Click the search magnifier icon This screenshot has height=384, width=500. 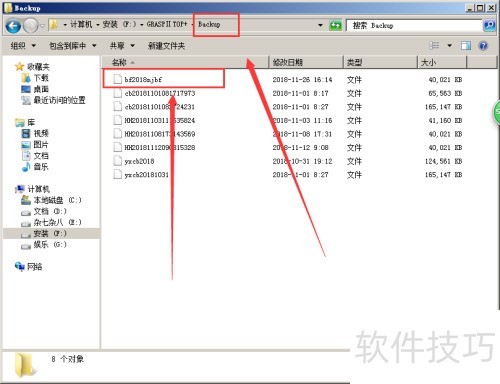[489, 25]
